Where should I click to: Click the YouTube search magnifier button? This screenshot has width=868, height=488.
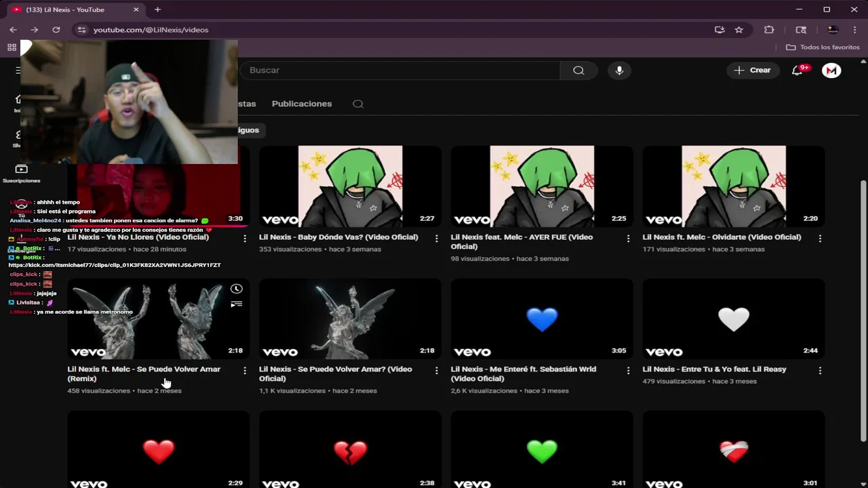(578, 70)
